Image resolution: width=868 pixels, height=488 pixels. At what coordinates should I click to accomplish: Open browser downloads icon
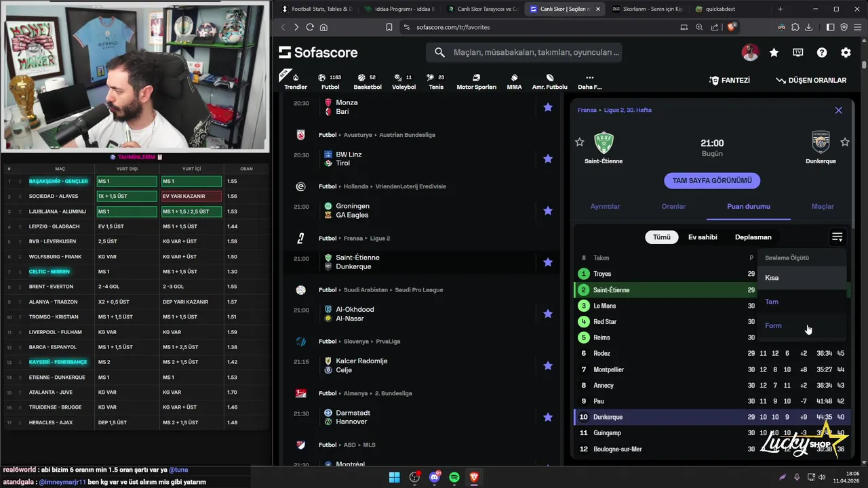click(x=809, y=27)
